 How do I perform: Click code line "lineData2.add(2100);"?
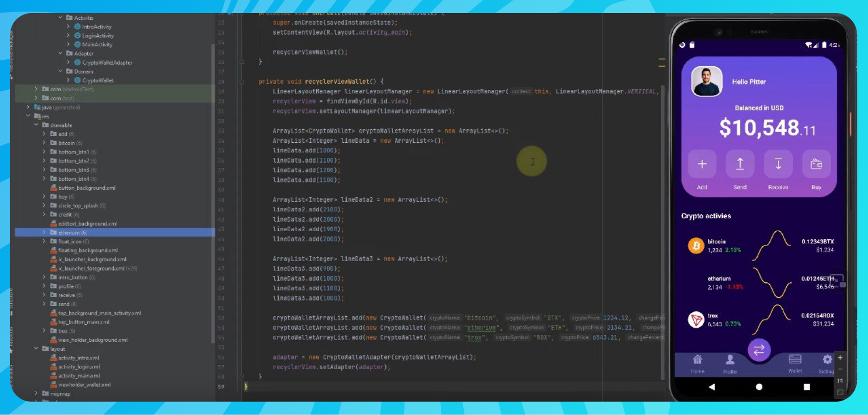309,209
